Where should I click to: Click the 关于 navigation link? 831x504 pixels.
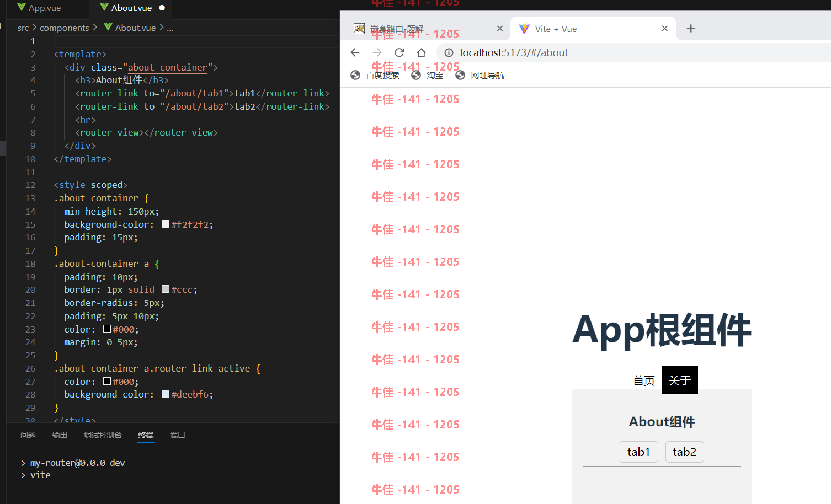[x=680, y=380]
